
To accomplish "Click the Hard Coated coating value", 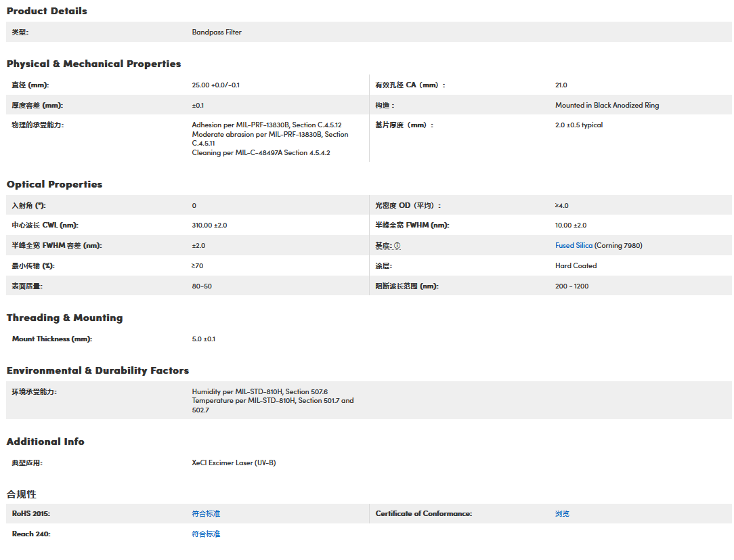I will tap(576, 266).
